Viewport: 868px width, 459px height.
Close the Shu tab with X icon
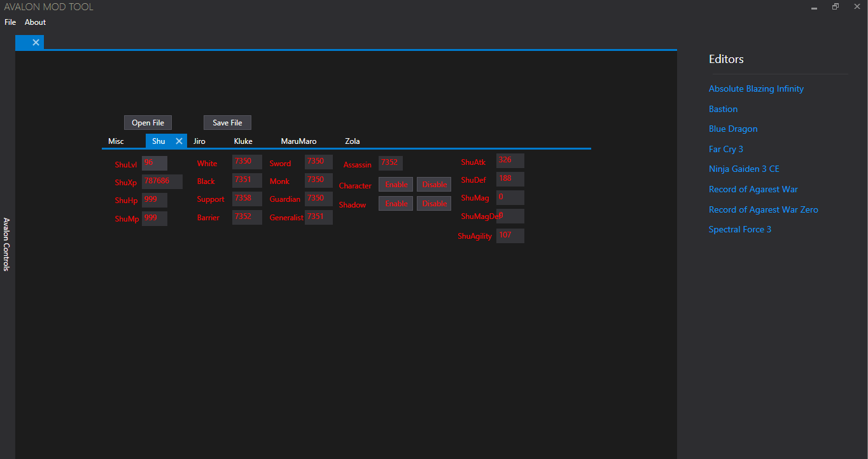pyautogui.click(x=179, y=141)
